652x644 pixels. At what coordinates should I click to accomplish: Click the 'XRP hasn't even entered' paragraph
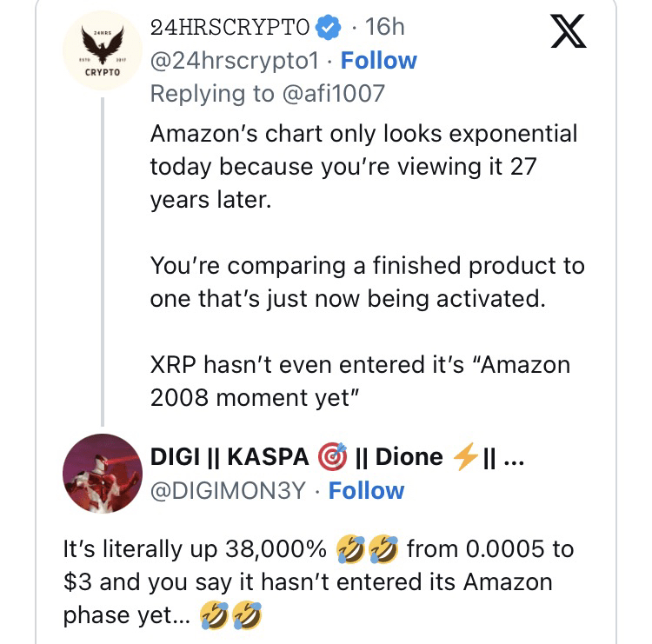360,380
